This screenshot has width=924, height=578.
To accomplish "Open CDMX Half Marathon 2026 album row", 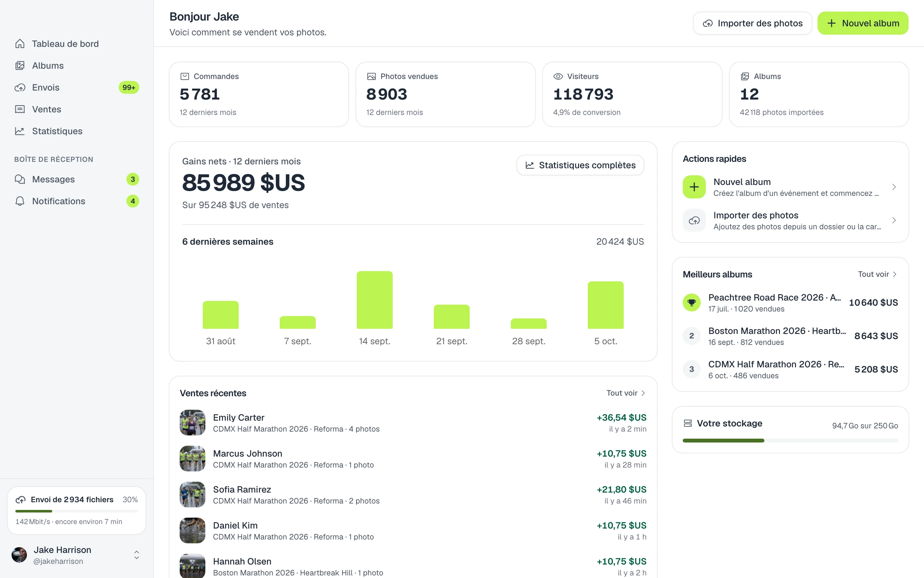I will tap(790, 369).
